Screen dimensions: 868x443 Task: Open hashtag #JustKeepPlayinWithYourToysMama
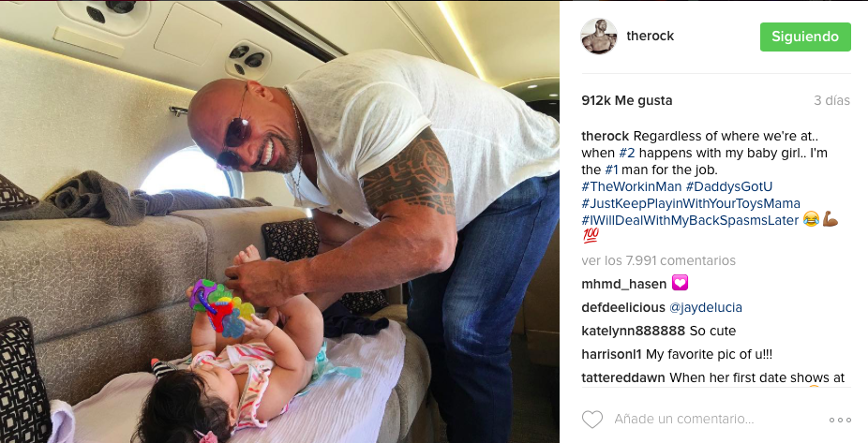tap(690, 203)
